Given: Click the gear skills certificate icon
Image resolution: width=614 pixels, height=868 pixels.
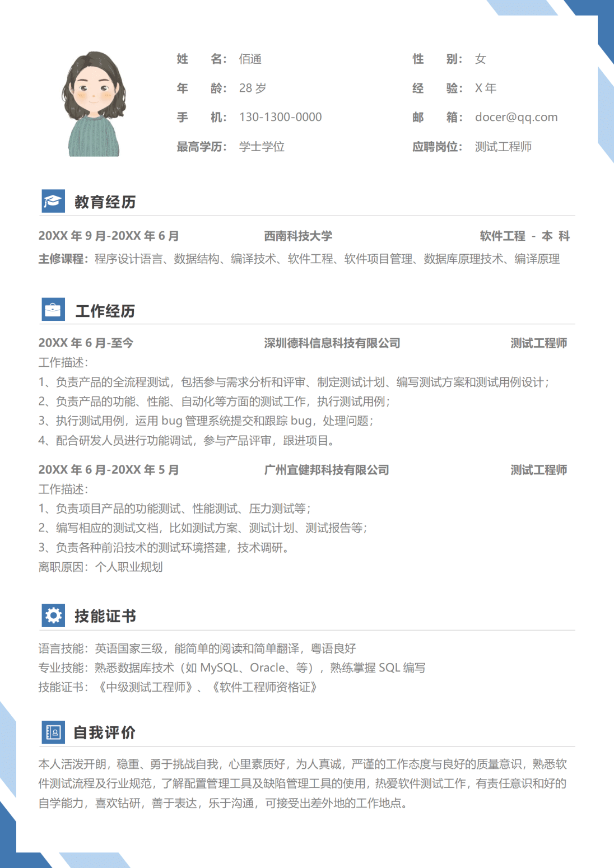Looking at the screenshot, I should pos(53,615).
